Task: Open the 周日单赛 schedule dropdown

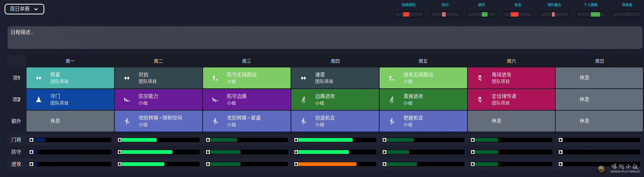Action: [x=24, y=9]
